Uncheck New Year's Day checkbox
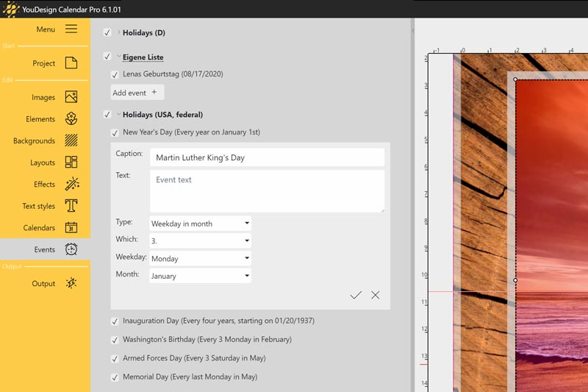This screenshot has height=392, width=588. click(x=115, y=133)
